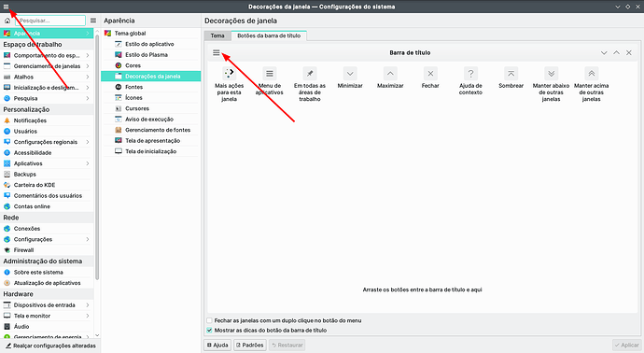The image size is (644, 353).
Task: Open 'Tela de apresentação' page
Action: point(150,140)
